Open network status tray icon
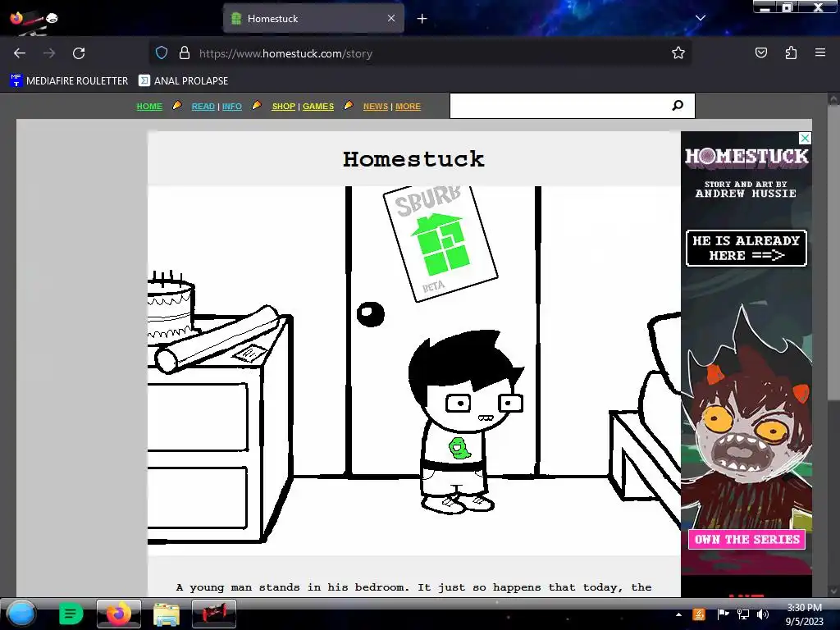The image size is (840, 630). point(743,614)
